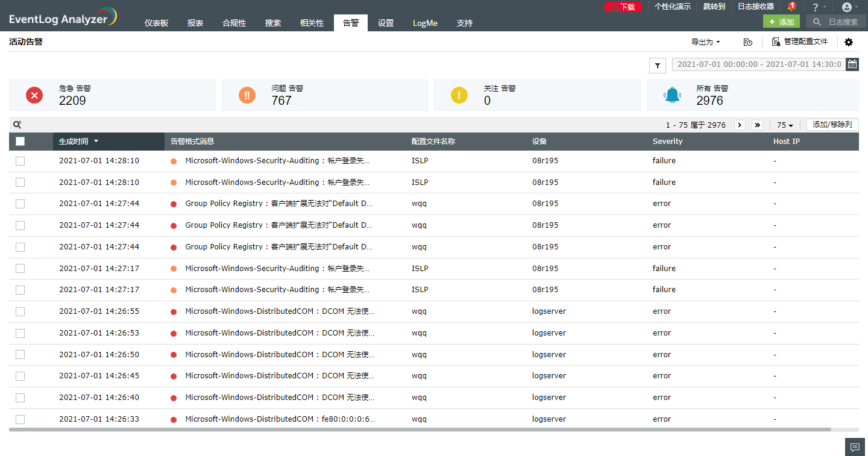Expand the 导出为 export dropdown
Viewport: 868px width, 456px height.
click(705, 42)
